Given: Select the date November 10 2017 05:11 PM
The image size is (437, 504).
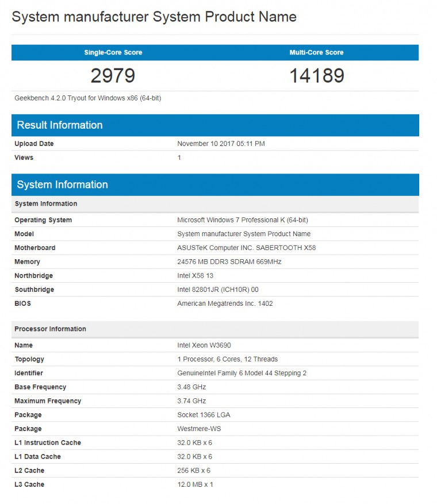Looking at the screenshot, I should pos(221,144).
